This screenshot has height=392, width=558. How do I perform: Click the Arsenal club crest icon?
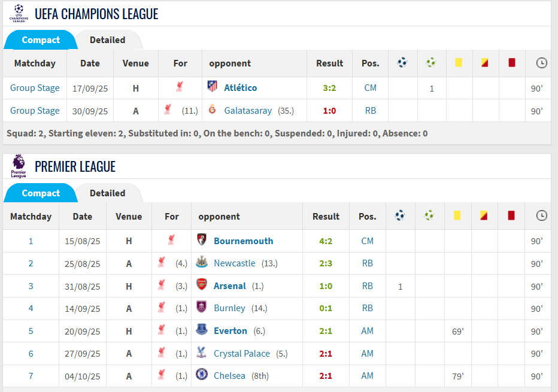click(202, 285)
